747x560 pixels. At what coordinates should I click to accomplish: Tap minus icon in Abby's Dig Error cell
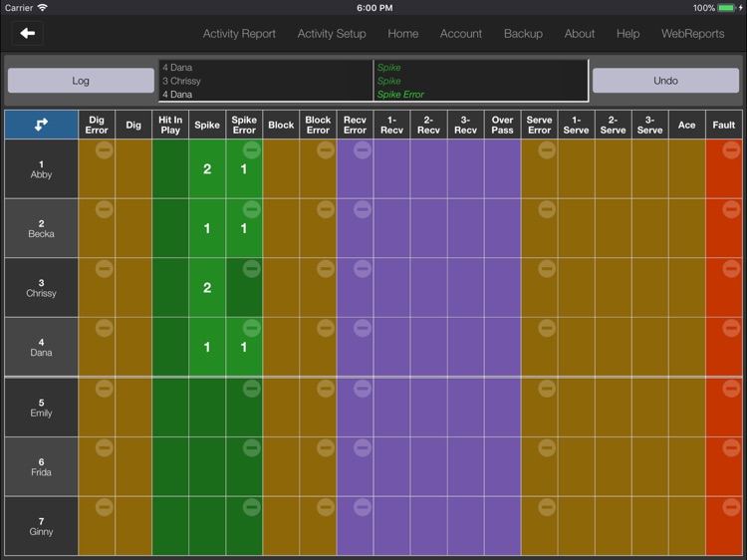tap(105, 150)
